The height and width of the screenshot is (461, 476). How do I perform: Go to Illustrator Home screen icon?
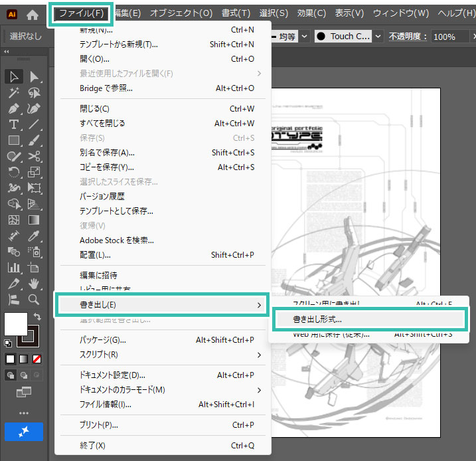click(x=32, y=14)
